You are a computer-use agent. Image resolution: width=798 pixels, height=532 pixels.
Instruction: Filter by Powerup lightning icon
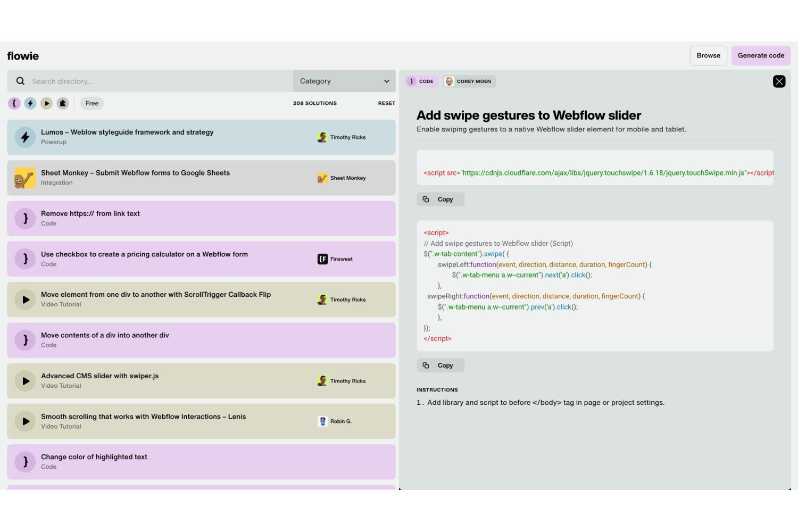pos(30,103)
